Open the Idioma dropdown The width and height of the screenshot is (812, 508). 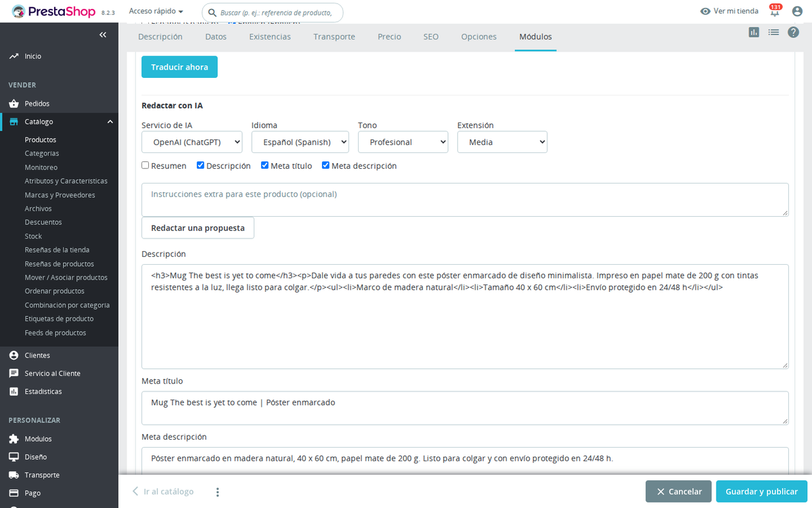[300, 142]
